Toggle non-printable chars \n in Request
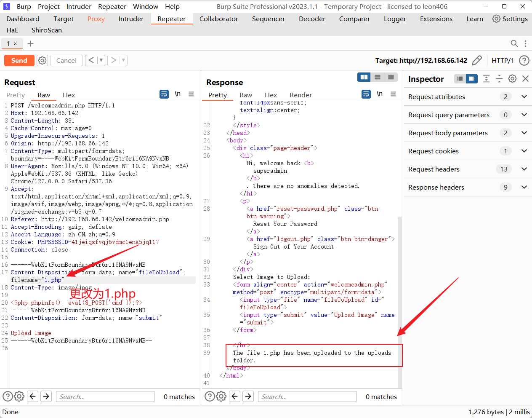 point(178,94)
